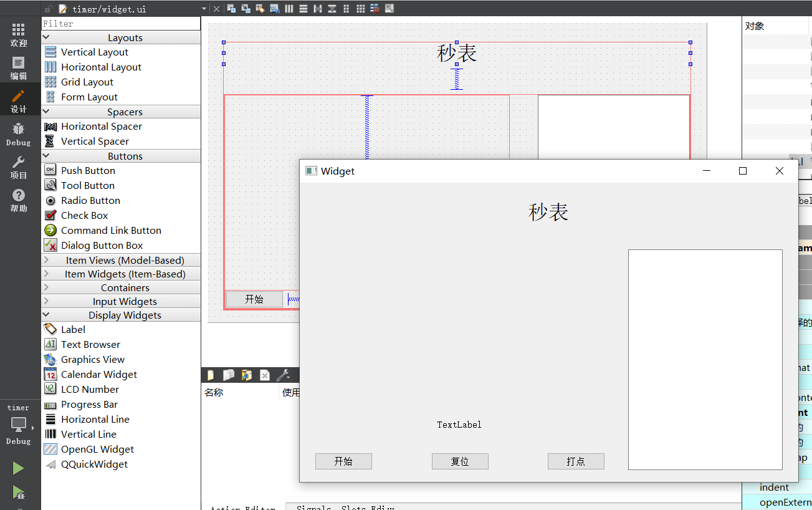The width and height of the screenshot is (812, 510).
Task: Open the timer/widget.ui file dropdown
Action: click(x=204, y=9)
